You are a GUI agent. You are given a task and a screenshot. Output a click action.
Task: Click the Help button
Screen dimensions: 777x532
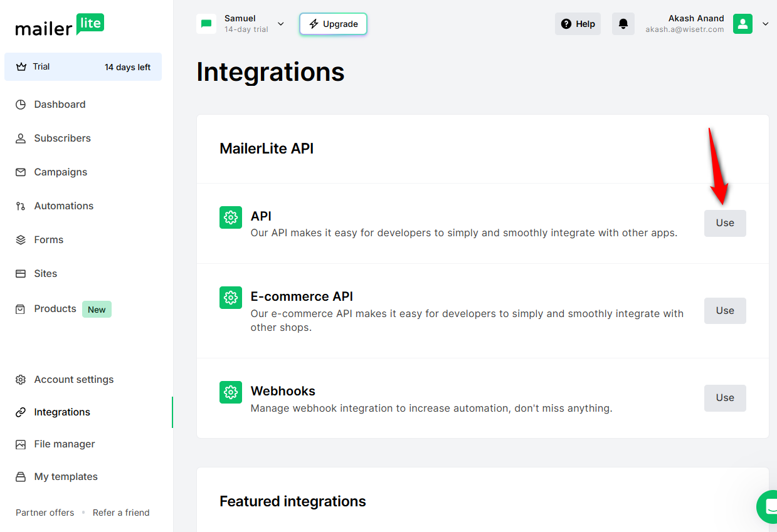tap(578, 24)
